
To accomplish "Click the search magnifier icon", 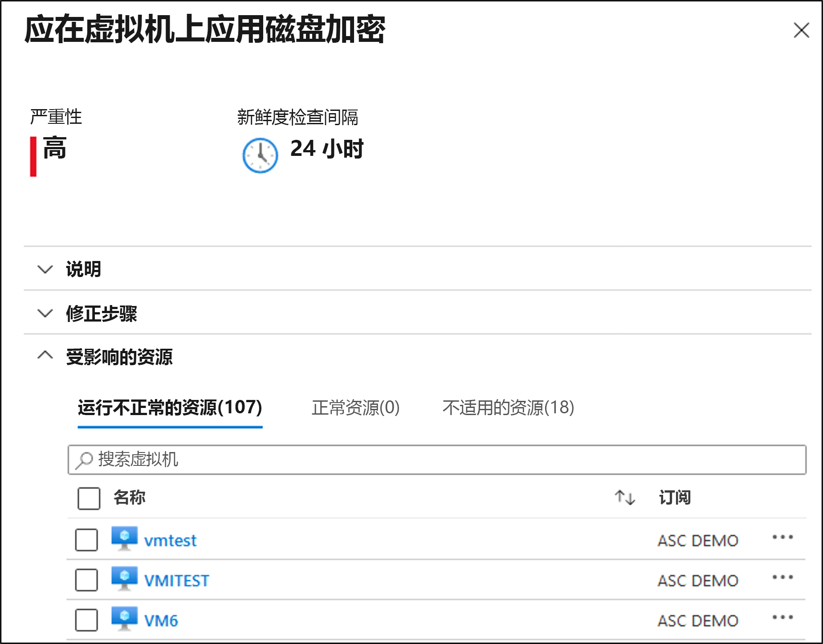I will tap(84, 460).
